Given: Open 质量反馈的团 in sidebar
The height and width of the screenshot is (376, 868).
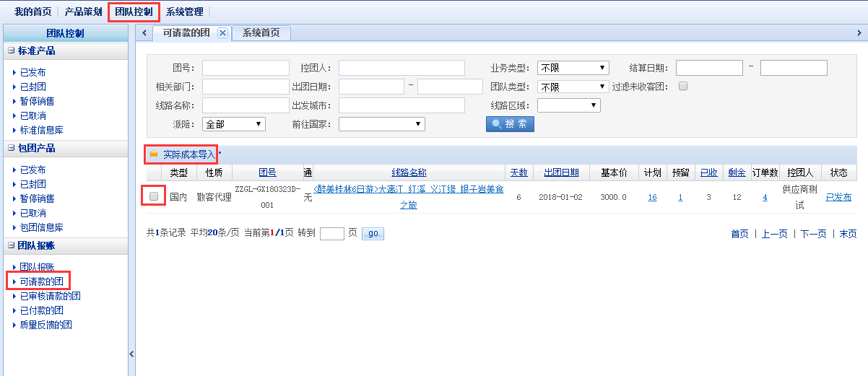Looking at the screenshot, I should coord(45,325).
